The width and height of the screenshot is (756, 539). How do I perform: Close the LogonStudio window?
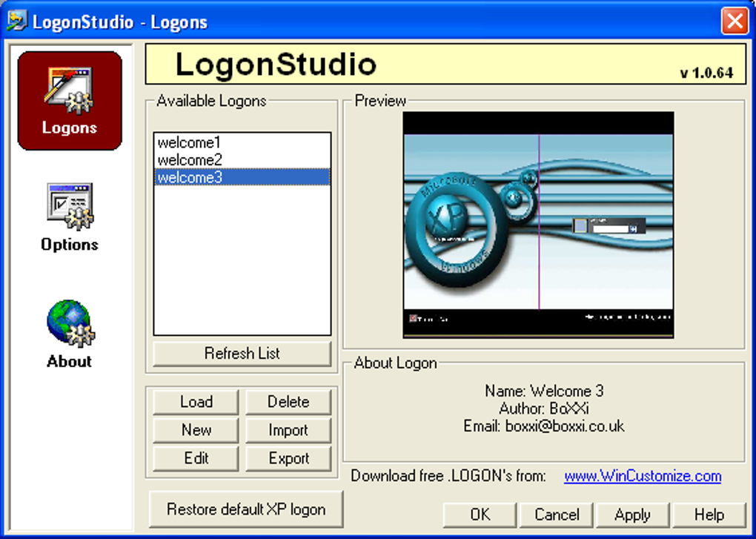735,22
